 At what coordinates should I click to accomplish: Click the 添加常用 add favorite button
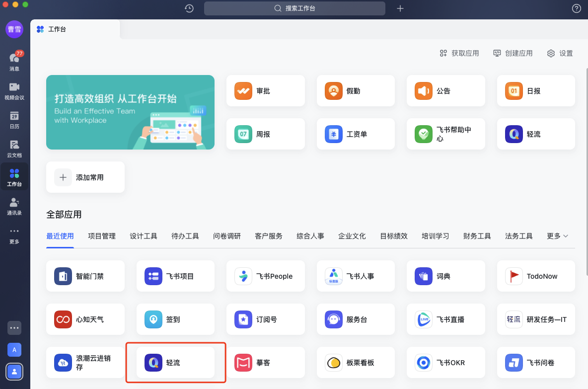point(85,177)
